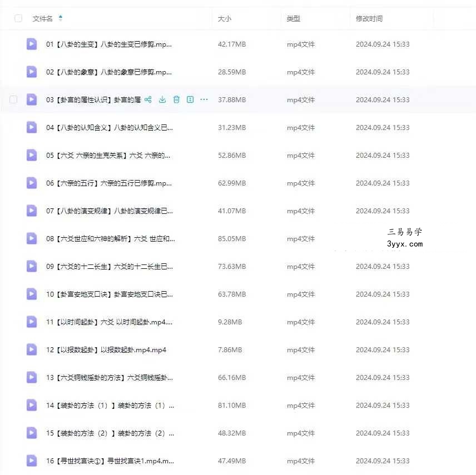Screen dimensions: 476x475
Task: Click the size value 7.86MB
Action: 230,350
